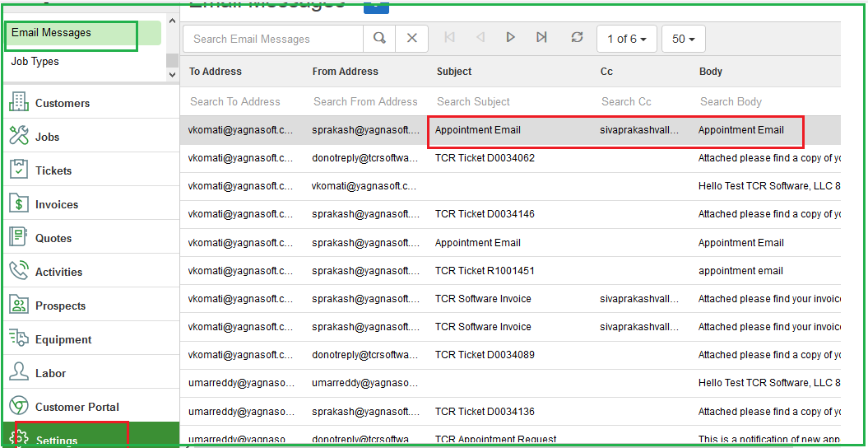
Task: Open the Equipment module
Action: (63, 339)
